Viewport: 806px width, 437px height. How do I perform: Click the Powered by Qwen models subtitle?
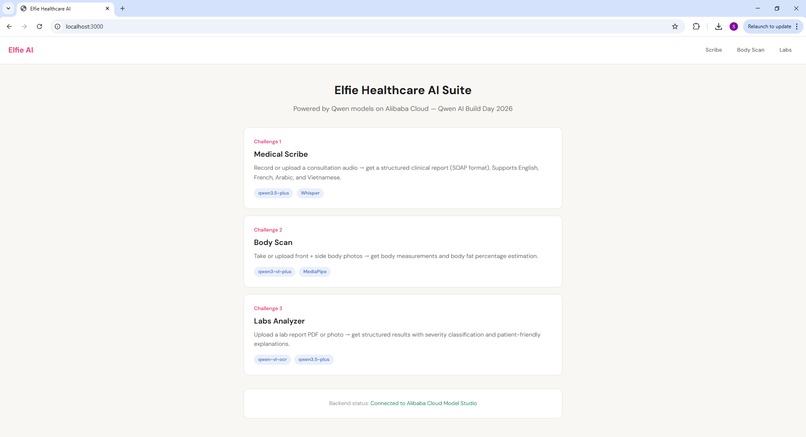pyautogui.click(x=402, y=108)
